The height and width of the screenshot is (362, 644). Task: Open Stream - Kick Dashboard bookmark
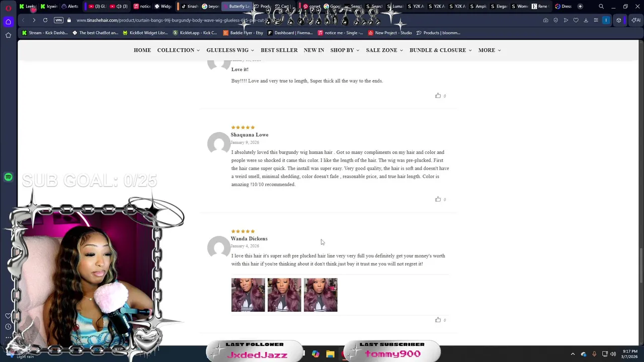tap(44, 33)
